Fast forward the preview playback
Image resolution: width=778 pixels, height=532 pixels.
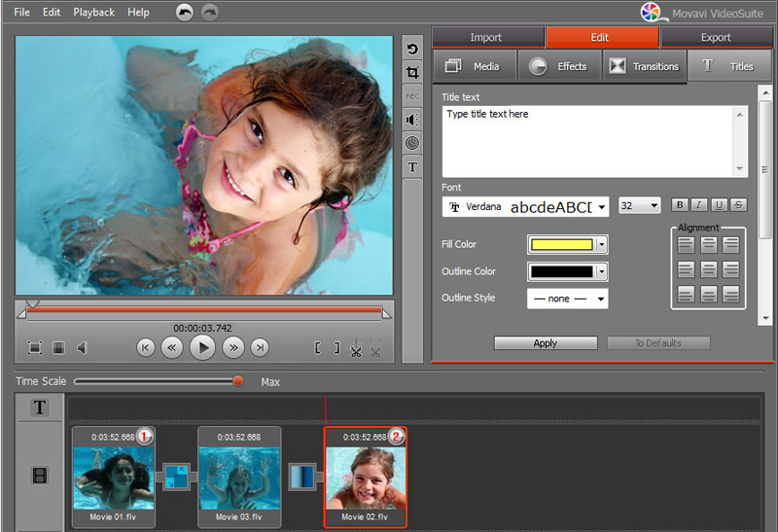[233, 348]
